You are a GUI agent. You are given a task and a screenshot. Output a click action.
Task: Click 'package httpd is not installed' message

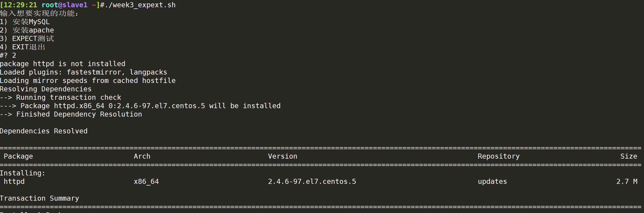(x=63, y=64)
